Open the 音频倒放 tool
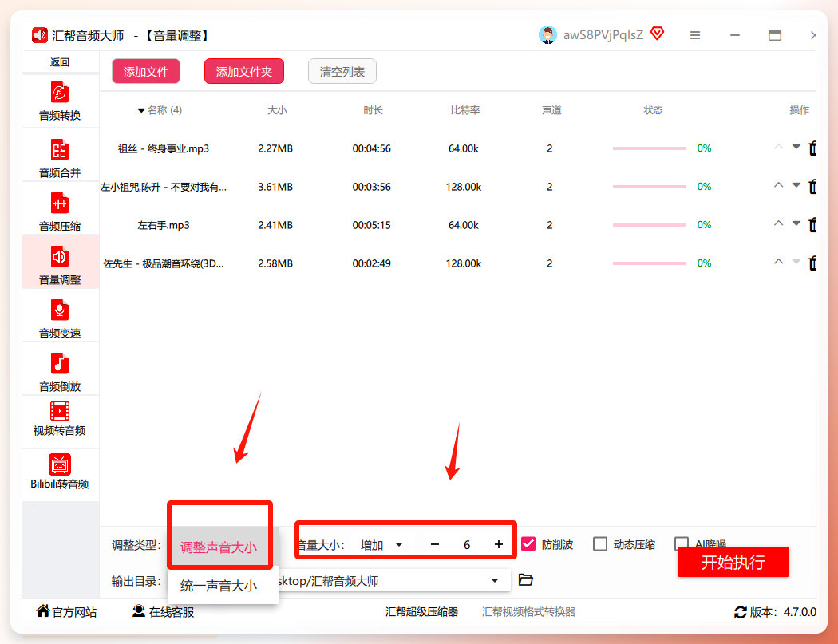 coord(60,372)
